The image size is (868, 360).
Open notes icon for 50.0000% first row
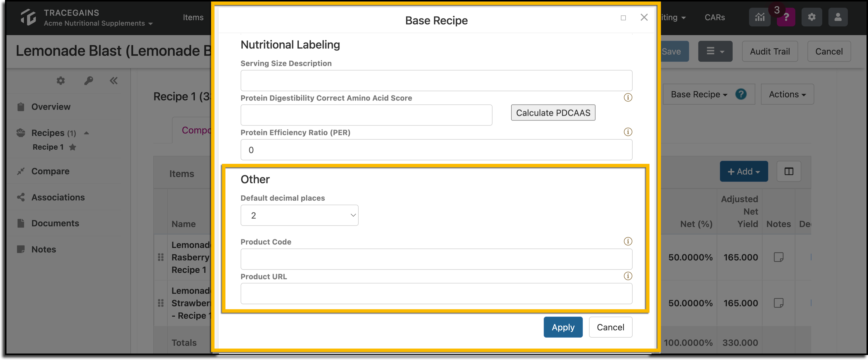tap(778, 257)
